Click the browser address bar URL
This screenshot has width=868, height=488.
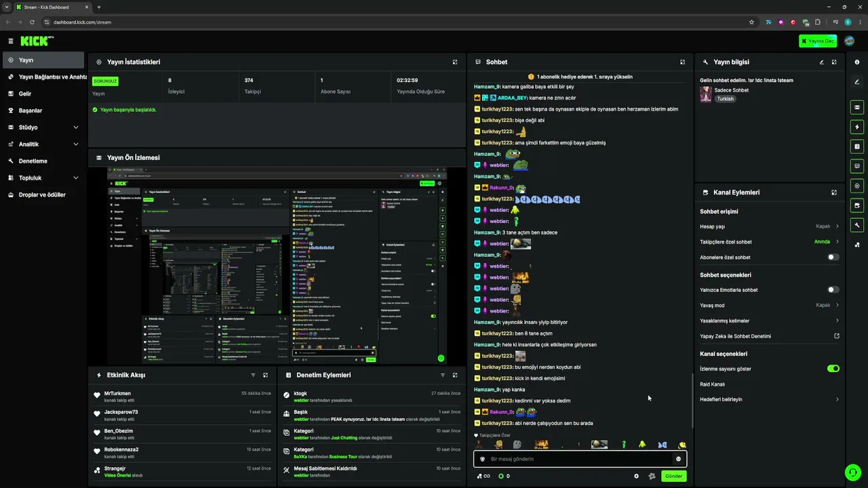(x=82, y=22)
